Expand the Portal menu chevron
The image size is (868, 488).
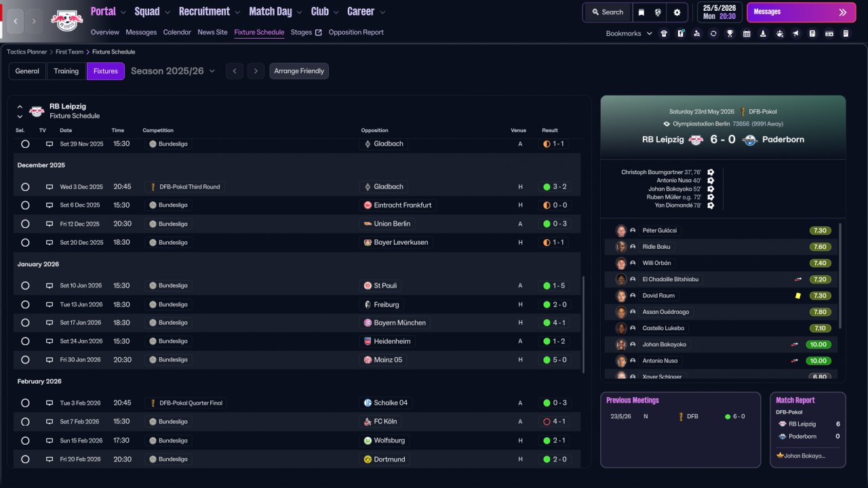(x=123, y=12)
